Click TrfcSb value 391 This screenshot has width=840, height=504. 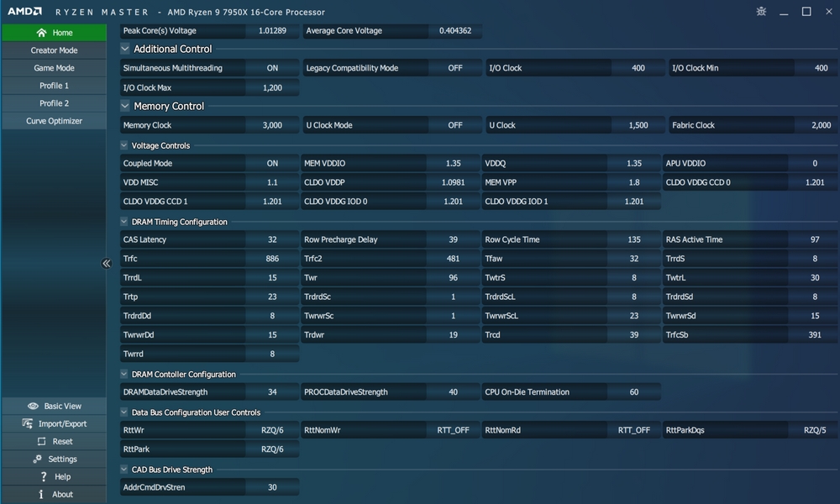pos(814,335)
